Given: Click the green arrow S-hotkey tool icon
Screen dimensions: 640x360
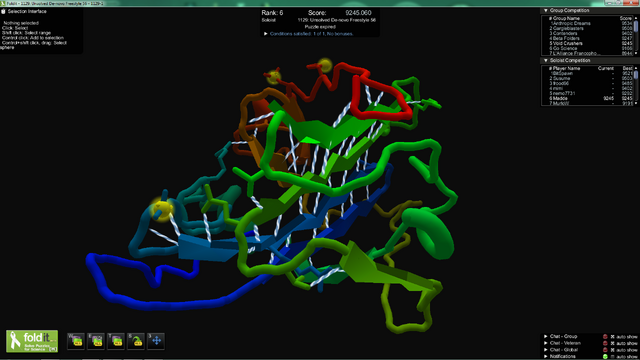Looking at the screenshot, I should pyautogui.click(x=136, y=341).
